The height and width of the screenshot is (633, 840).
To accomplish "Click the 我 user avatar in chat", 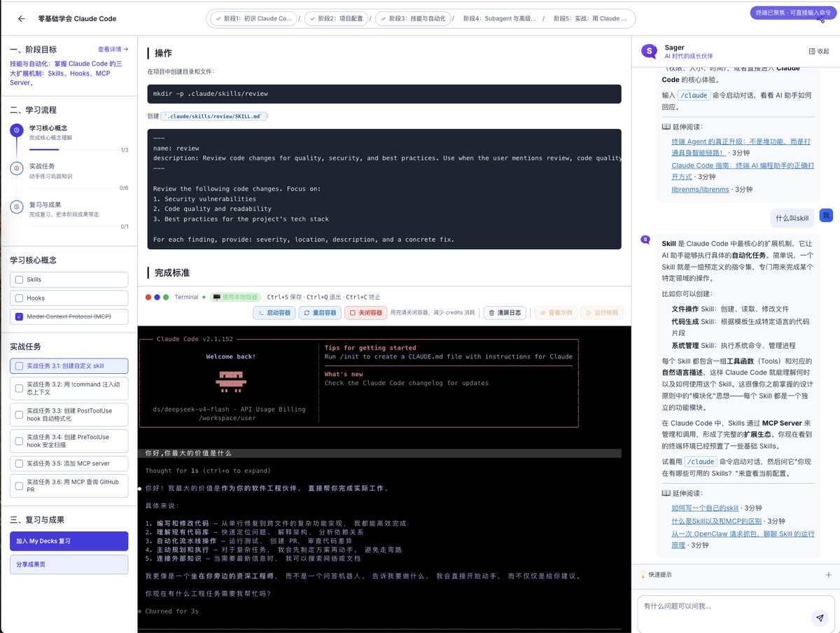I will pos(826,216).
